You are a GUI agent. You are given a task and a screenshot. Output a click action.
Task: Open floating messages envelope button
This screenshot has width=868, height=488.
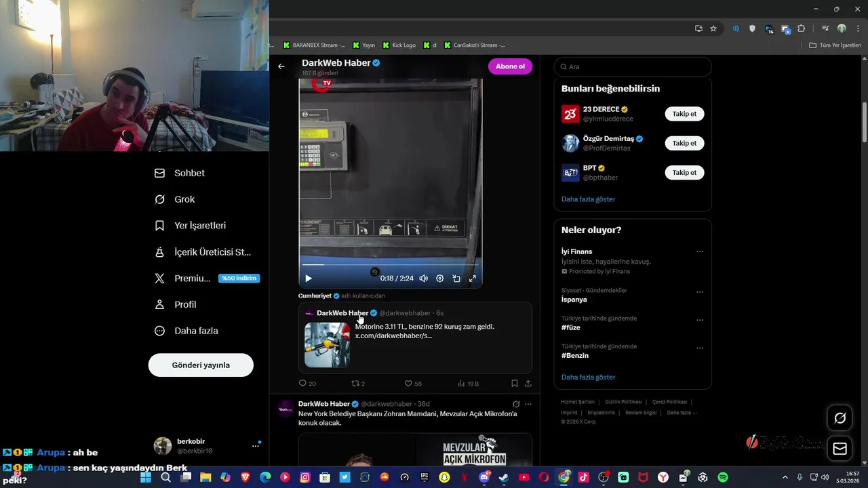pyautogui.click(x=840, y=449)
